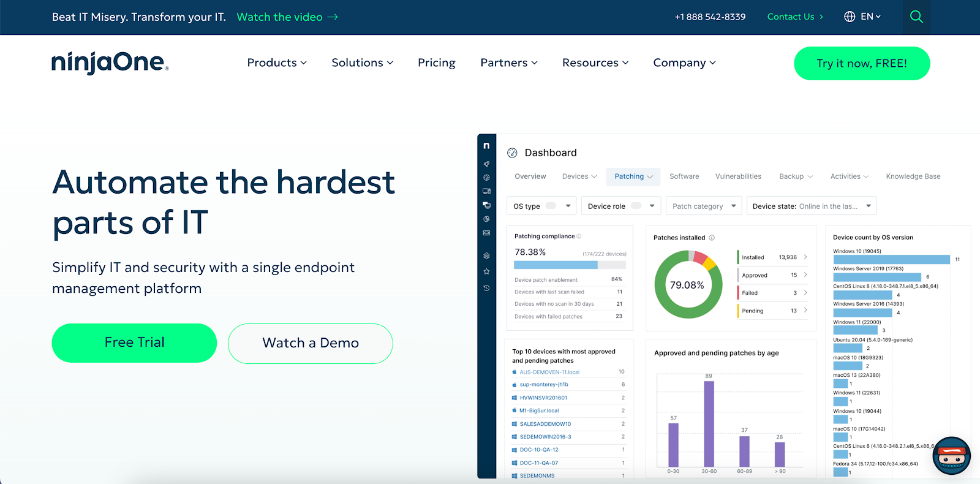Click the gauge icon beside Dashboard title
This screenshot has height=484, width=980.
(512, 153)
